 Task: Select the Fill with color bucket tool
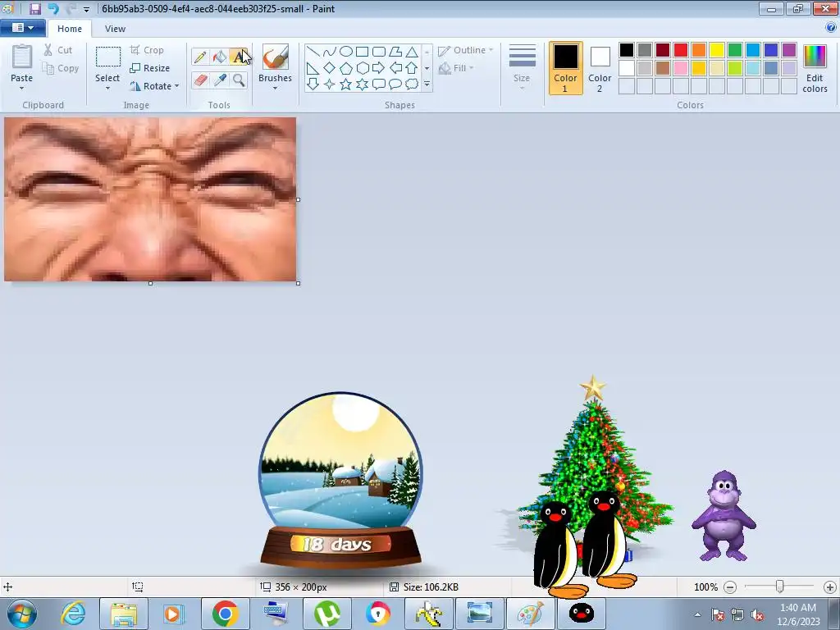pos(220,57)
